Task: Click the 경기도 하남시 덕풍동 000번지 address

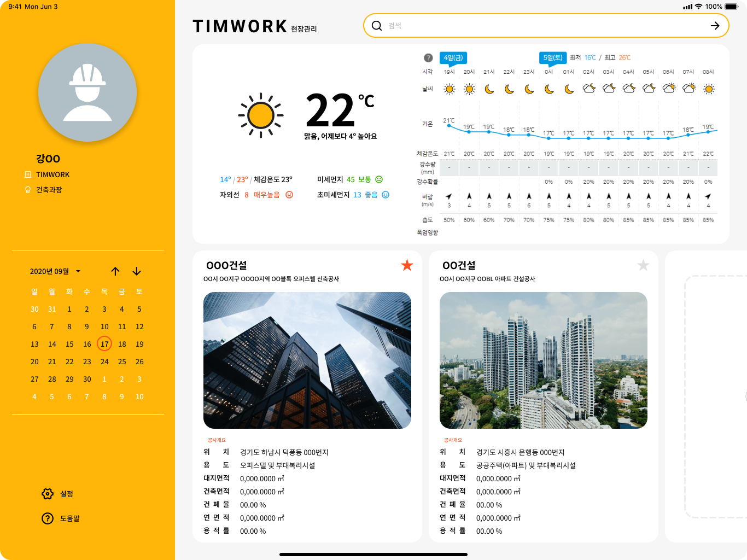Action: (284, 452)
